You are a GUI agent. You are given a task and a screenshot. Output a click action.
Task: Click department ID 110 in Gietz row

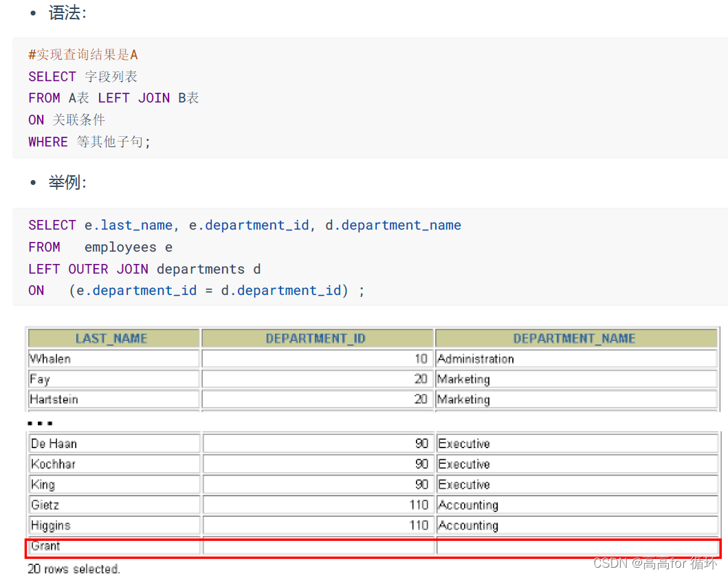click(x=318, y=505)
